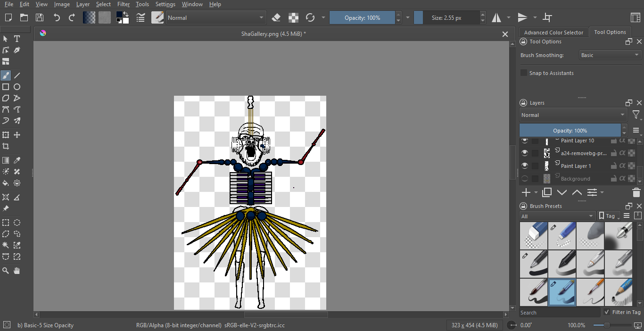Screen dimensions: 644x331
Task: Activate the Zoom magnifier tool
Action: 6,271
